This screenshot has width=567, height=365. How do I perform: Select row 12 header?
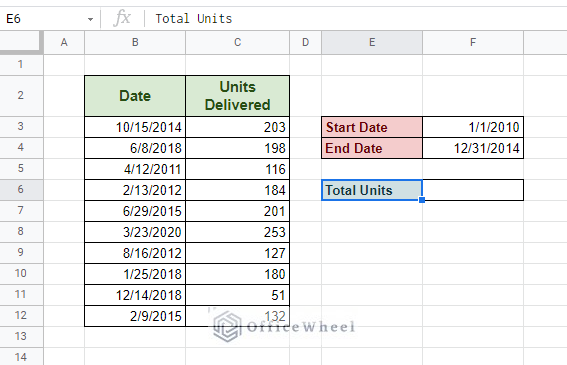pyautogui.click(x=21, y=315)
